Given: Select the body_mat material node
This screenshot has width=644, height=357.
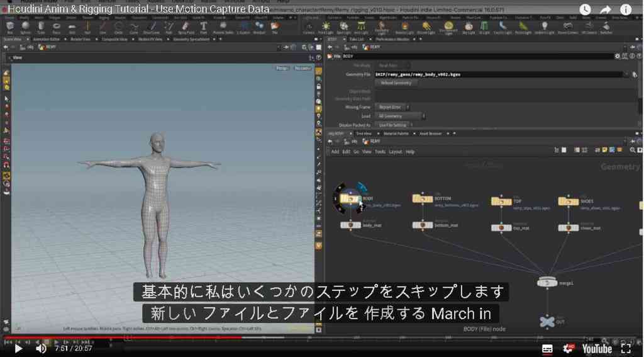Looking at the screenshot, I should [x=350, y=225].
